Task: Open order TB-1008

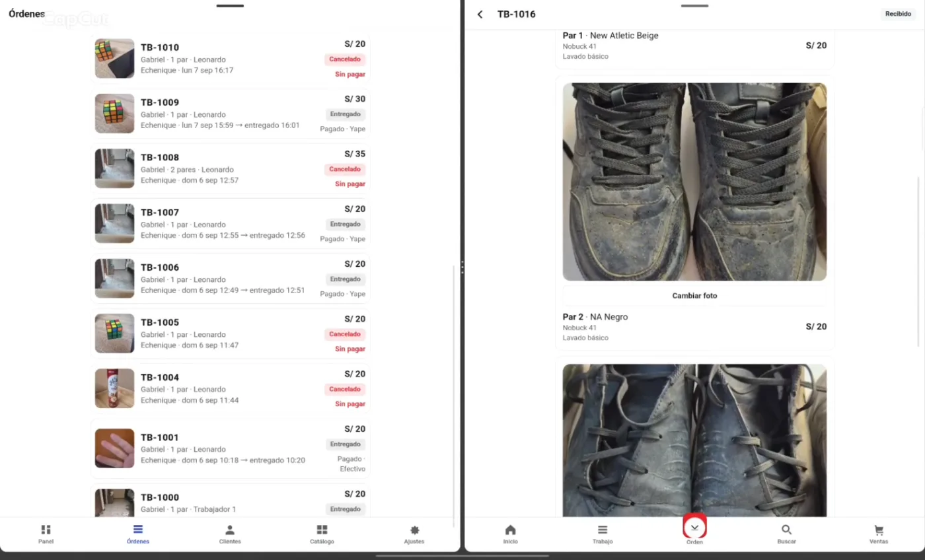Action: pyautogui.click(x=230, y=168)
